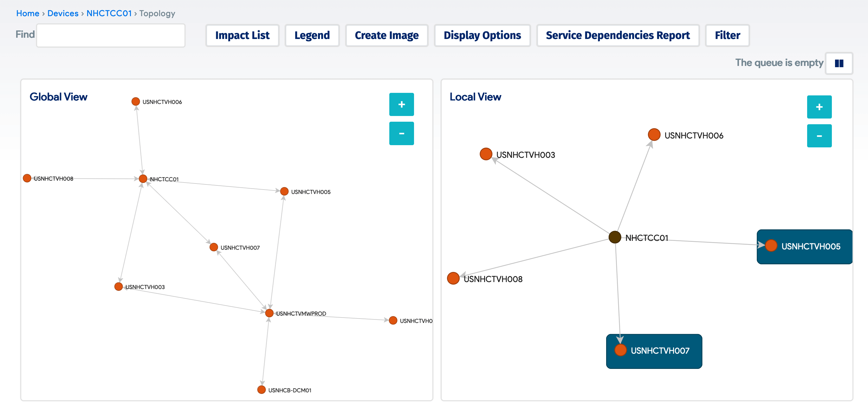The height and width of the screenshot is (412, 868).
Task: Go to the NHCTCC01 breadcrumb entry
Action: click(109, 13)
